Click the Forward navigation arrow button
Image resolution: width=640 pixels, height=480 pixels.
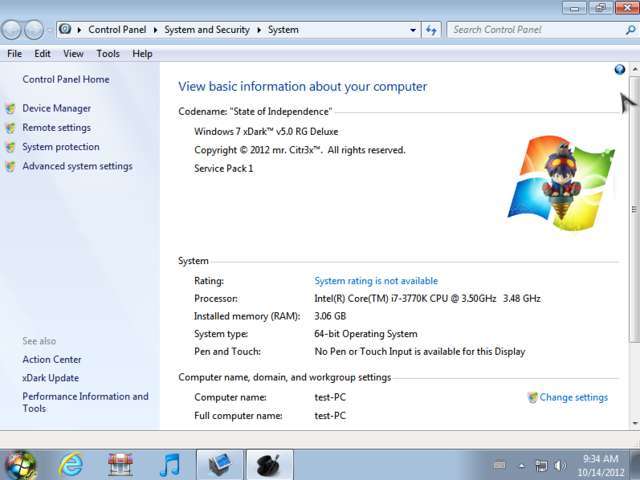click(33, 30)
